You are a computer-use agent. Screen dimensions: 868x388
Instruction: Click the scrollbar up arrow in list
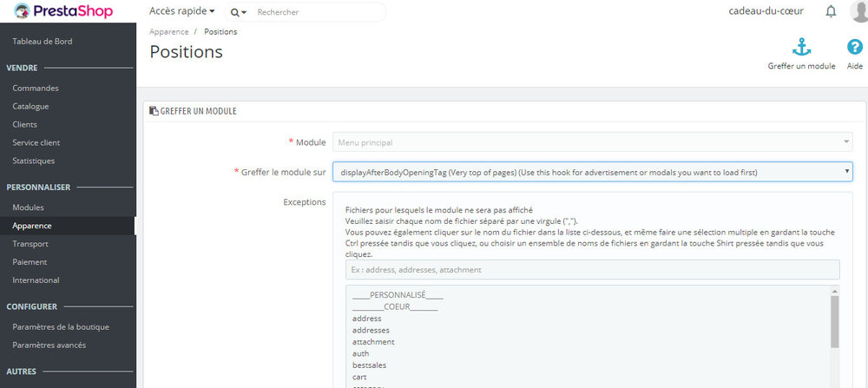pos(834,291)
